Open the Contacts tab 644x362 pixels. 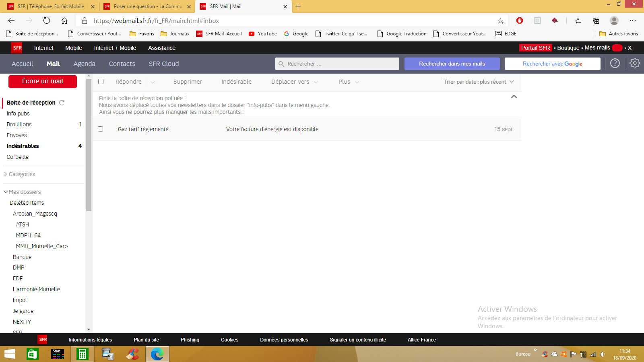(x=122, y=64)
